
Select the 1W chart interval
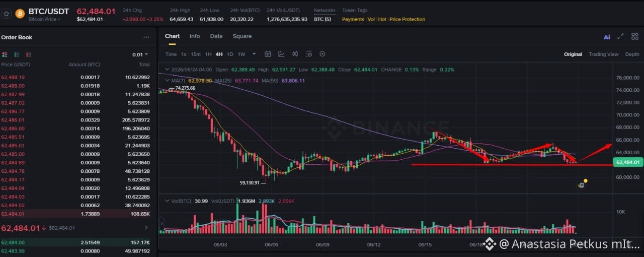(242, 54)
